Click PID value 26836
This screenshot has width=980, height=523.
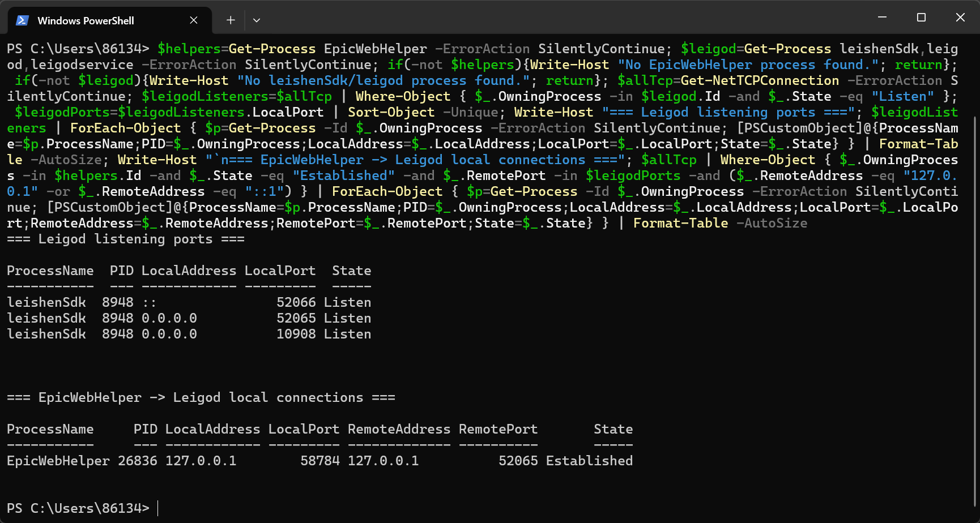pos(138,461)
